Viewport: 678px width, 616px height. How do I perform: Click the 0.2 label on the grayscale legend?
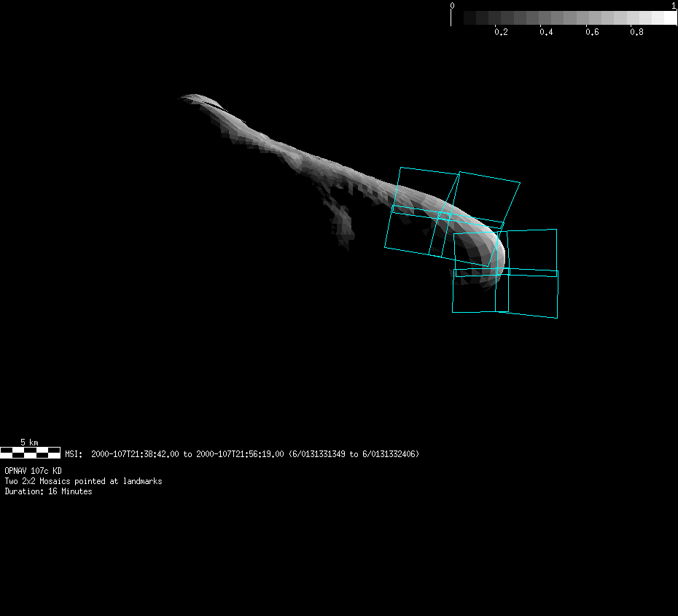coord(501,32)
